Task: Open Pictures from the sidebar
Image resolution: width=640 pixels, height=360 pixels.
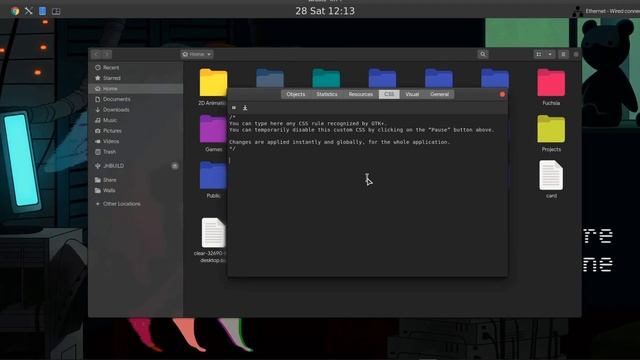Action: (x=136, y=131)
